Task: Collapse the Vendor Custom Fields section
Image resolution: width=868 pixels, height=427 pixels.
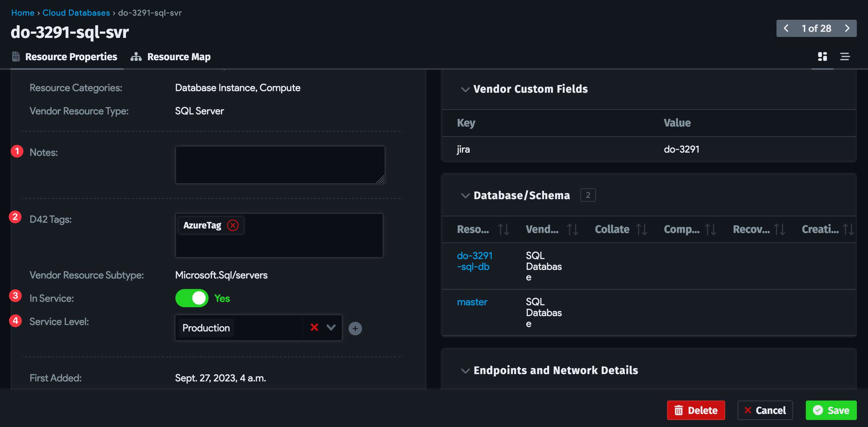Action: pos(465,89)
